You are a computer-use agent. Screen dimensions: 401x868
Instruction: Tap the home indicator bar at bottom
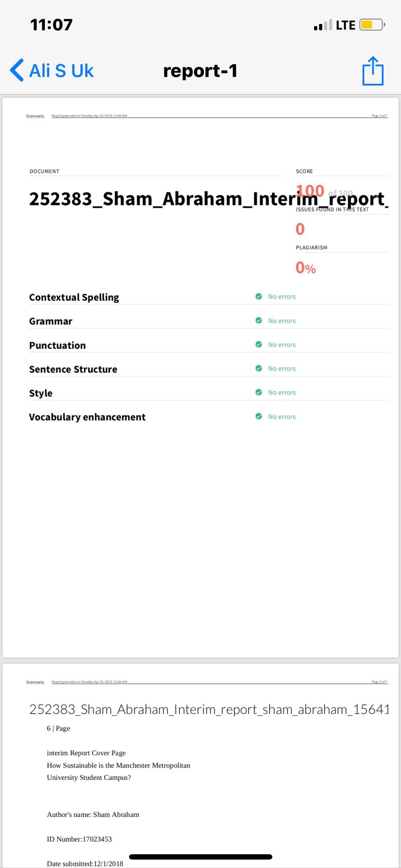tap(200, 857)
